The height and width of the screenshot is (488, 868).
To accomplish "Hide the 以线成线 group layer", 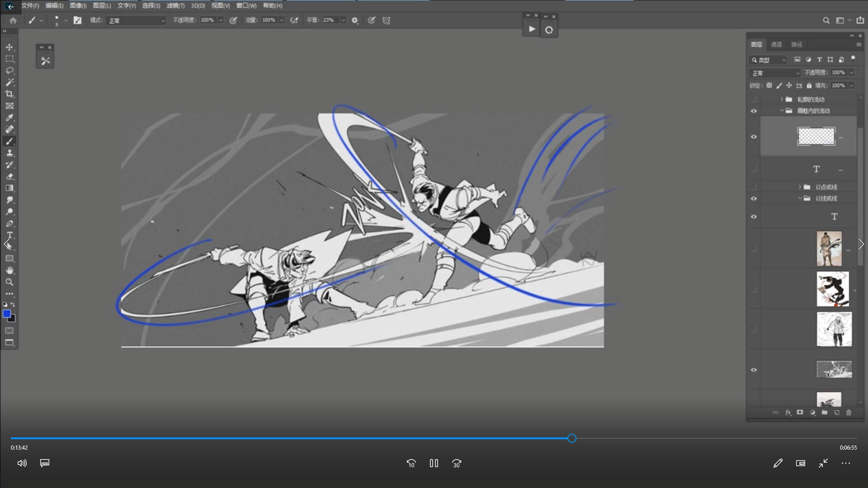I will click(x=754, y=198).
